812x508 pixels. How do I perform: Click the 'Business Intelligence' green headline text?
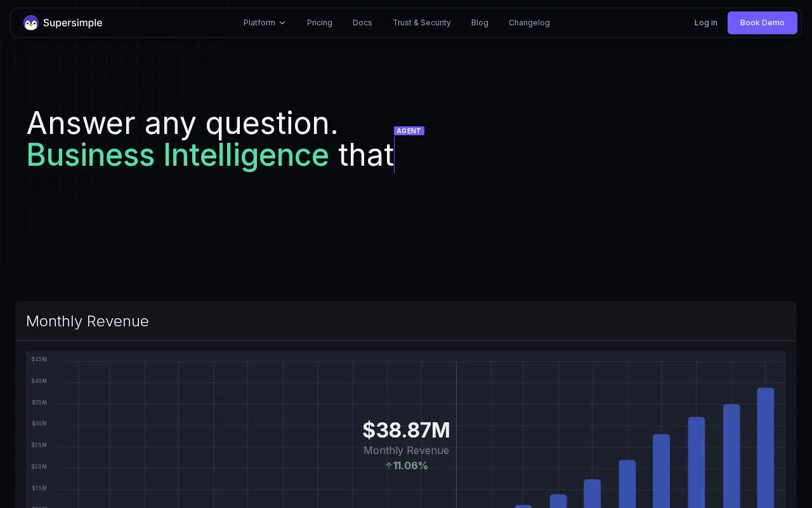(178, 156)
